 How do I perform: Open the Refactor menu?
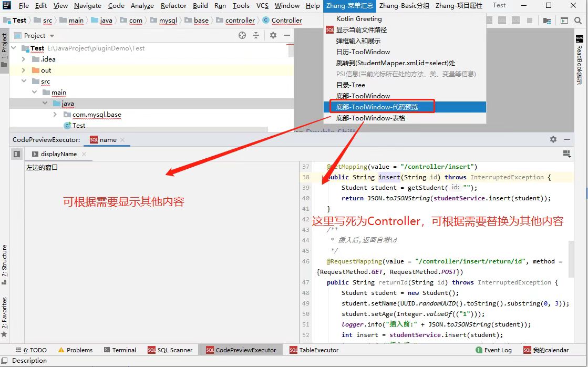click(173, 5)
